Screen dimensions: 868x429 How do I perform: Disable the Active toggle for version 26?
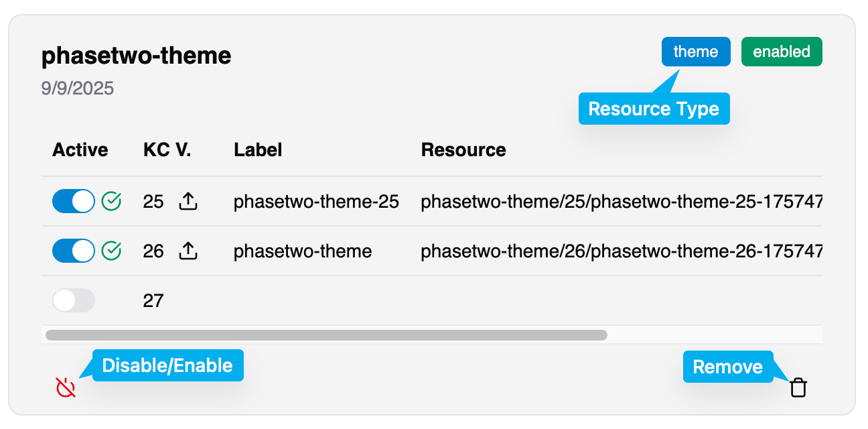(x=74, y=250)
